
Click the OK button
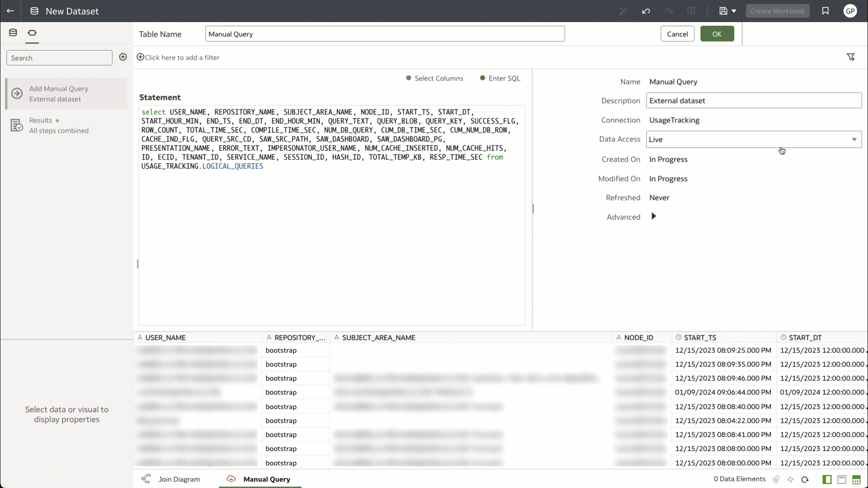(x=717, y=33)
